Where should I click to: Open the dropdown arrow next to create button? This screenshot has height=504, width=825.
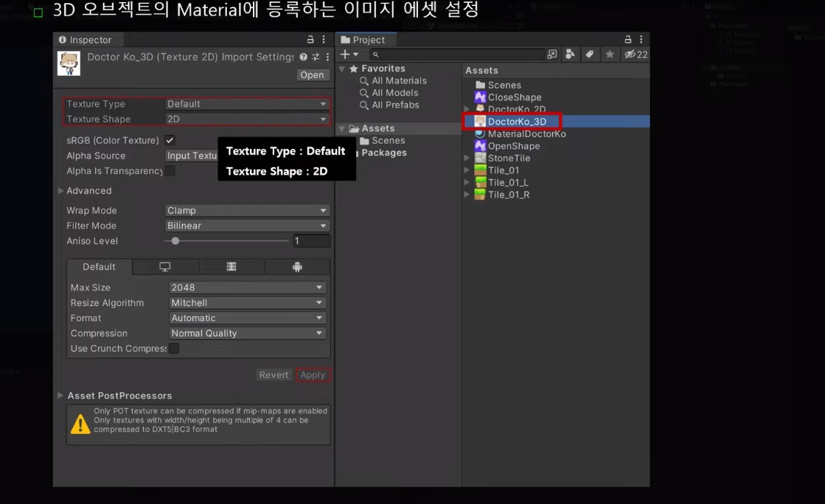[x=356, y=55]
